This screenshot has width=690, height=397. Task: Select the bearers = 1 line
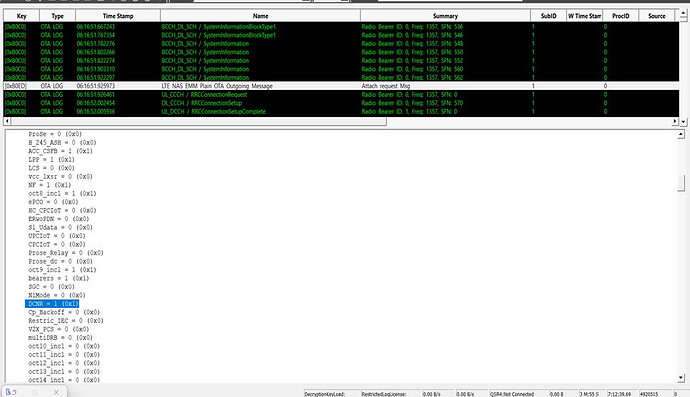coord(59,278)
